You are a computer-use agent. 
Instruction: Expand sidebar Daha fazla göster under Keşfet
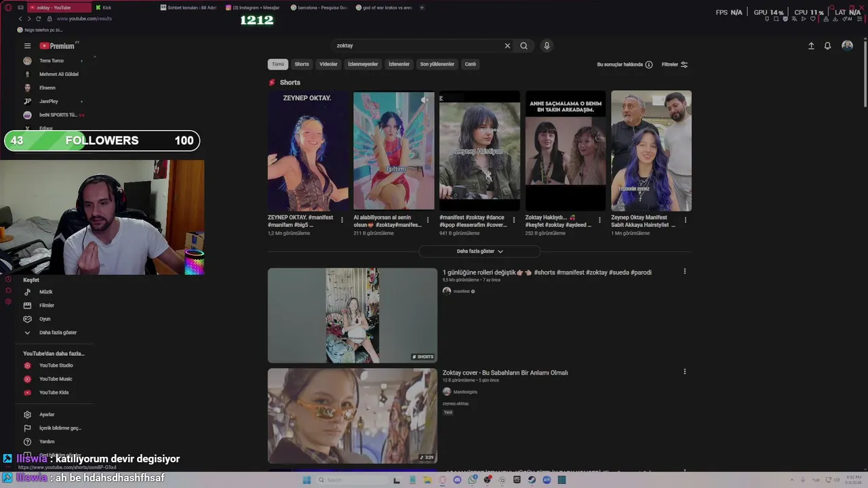click(x=58, y=333)
